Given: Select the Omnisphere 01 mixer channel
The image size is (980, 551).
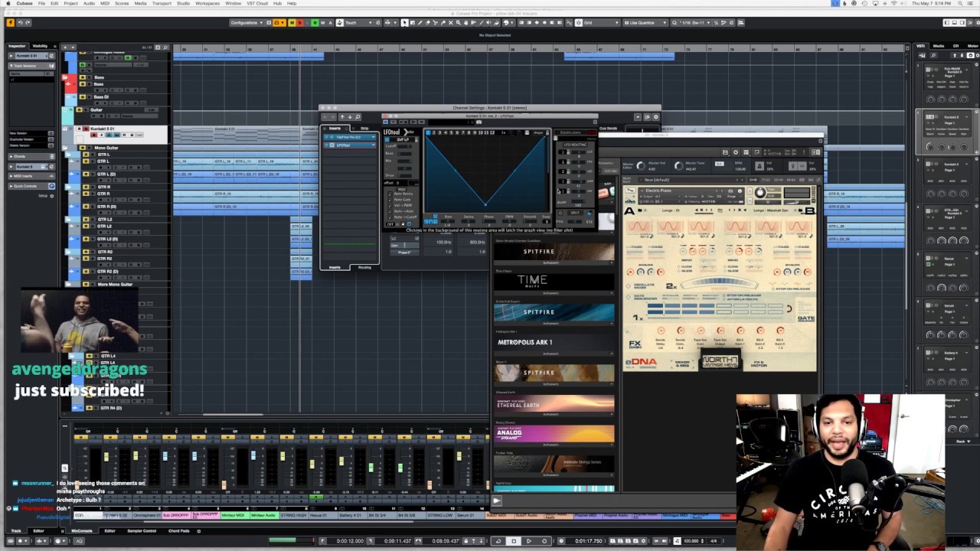Looking at the screenshot, I should click(x=146, y=516).
